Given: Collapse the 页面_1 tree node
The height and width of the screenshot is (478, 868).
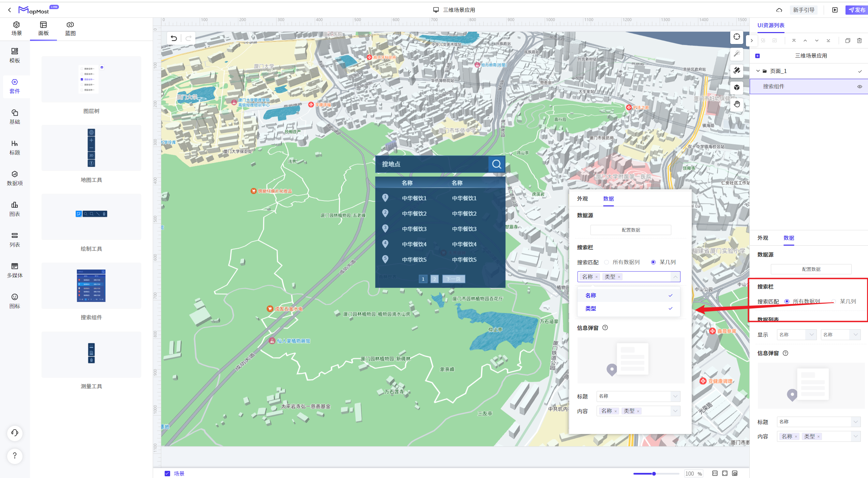Looking at the screenshot, I should tap(758, 71).
